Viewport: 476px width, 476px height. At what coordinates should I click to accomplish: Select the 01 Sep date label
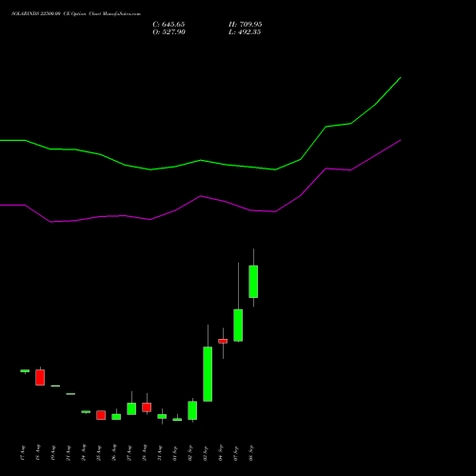[x=175, y=453]
